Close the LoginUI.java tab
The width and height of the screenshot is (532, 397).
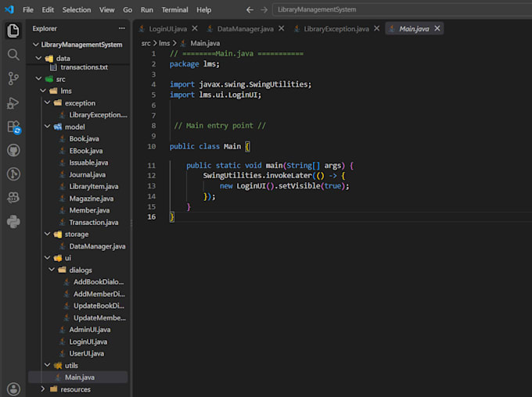(195, 28)
